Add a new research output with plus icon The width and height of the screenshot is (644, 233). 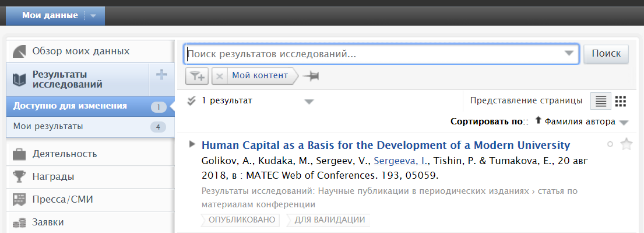click(x=161, y=75)
